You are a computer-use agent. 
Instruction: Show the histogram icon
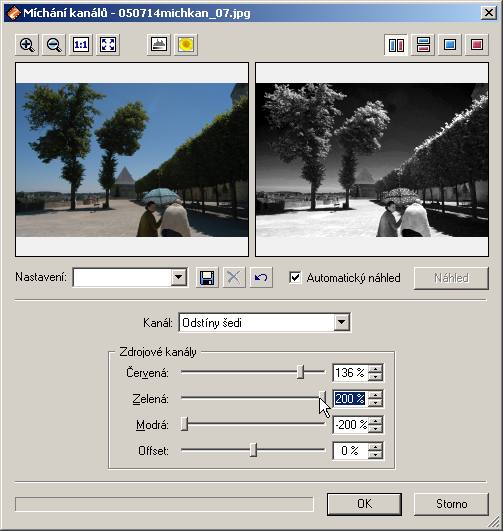pyautogui.click(x=159, y=45)
